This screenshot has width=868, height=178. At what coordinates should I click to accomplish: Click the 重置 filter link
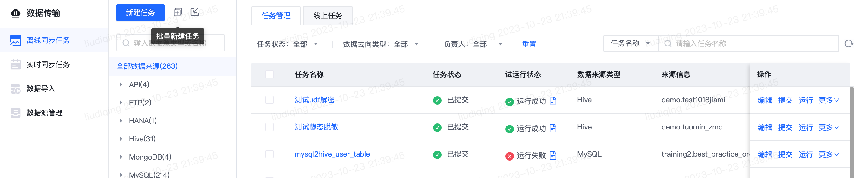tap(529, 44)
